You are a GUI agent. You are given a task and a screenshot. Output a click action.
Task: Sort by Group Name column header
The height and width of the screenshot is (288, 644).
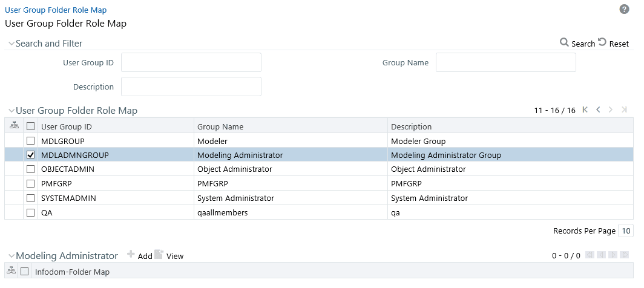[x=220, y=126]
